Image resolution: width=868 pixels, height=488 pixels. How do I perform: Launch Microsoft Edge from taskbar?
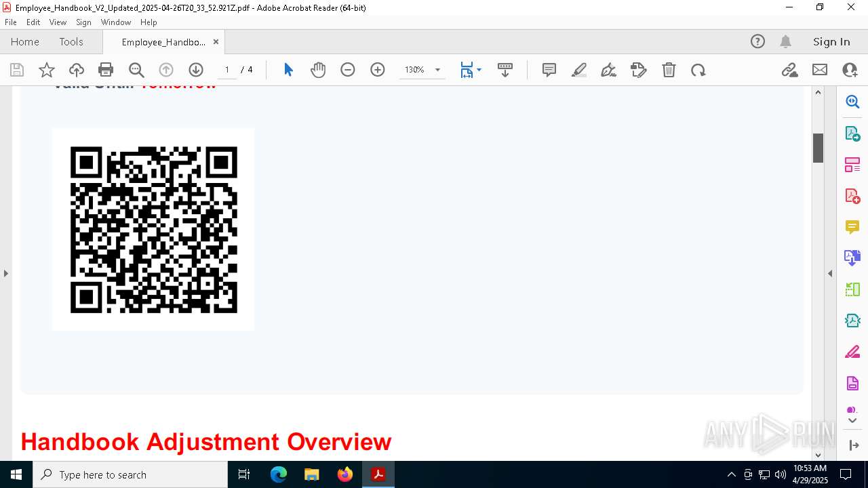[x=279, y=474]
